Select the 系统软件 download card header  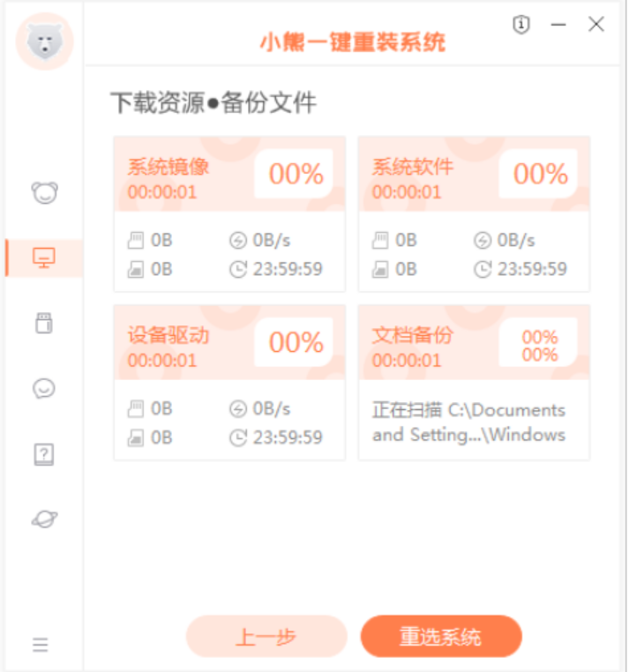(x=413, y=168)
